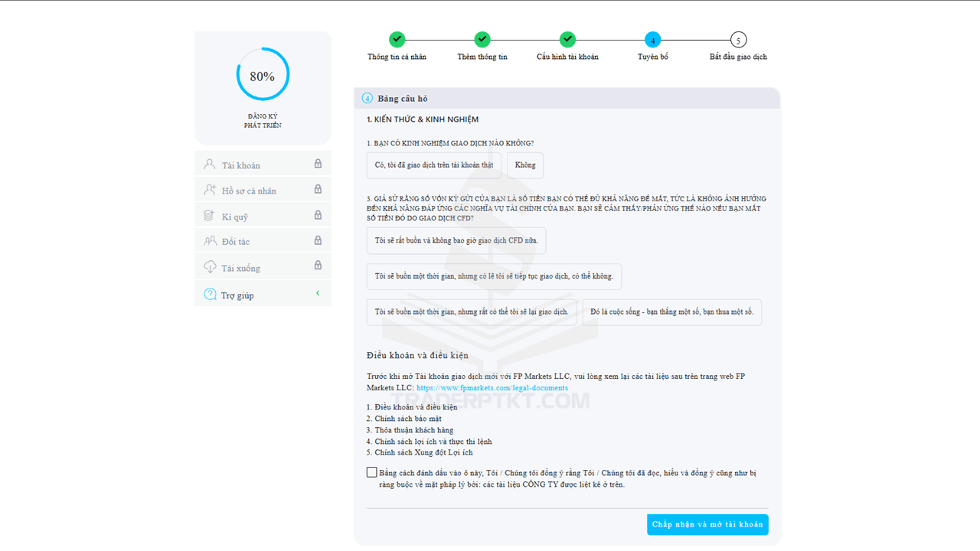Open the Tải xuống sidebar item
The image size is (980, 551).
(263, 267)
